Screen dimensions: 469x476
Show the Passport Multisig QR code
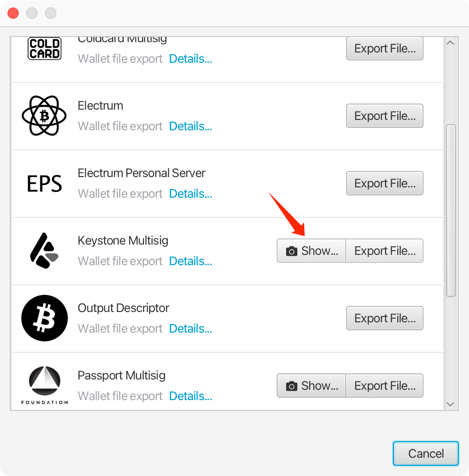click(311, 386)
